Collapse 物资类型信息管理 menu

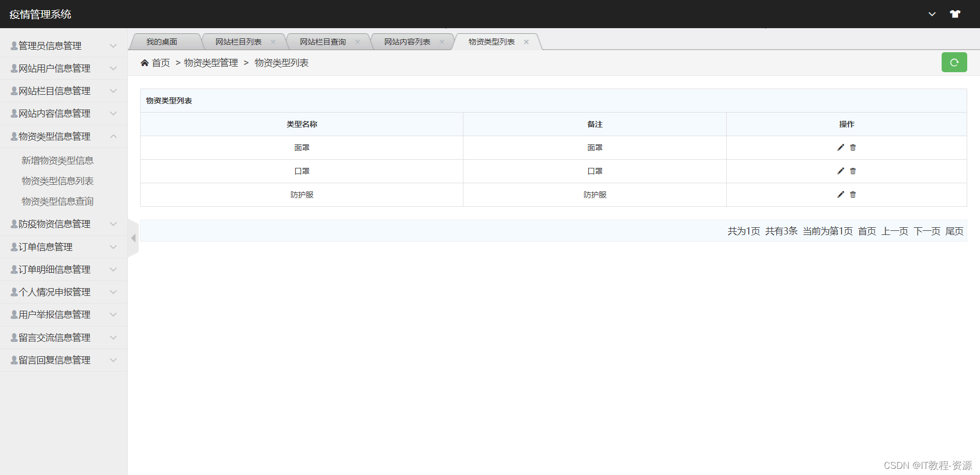[x=63, y=136]
